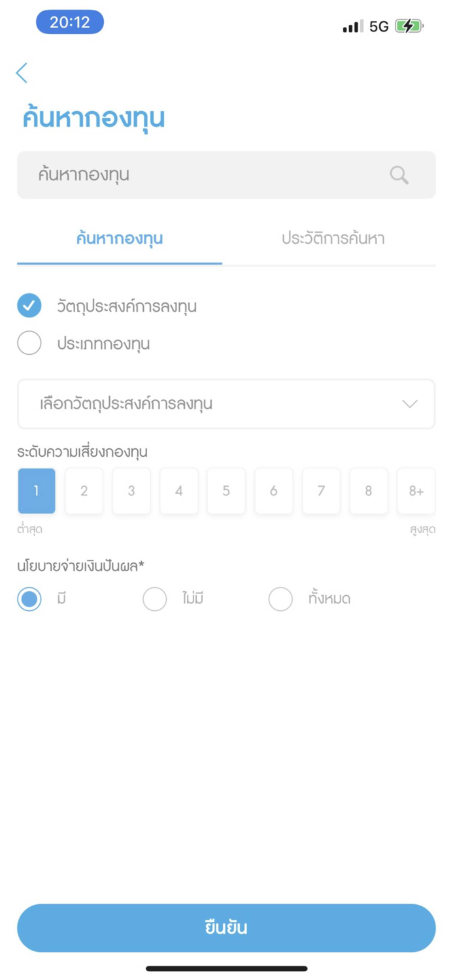
Task: Tap the cellular signal bars icon
Action: click(x=353, y=27)
